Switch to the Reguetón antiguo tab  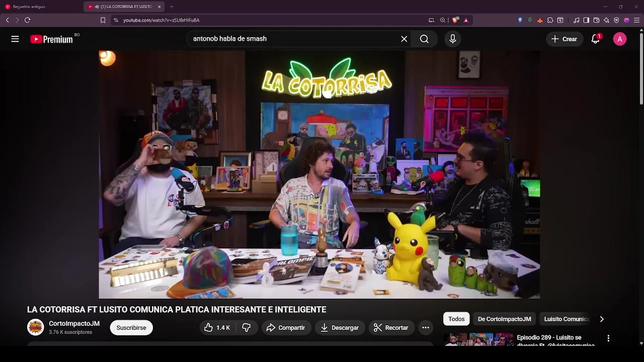[x=40, y=7]
